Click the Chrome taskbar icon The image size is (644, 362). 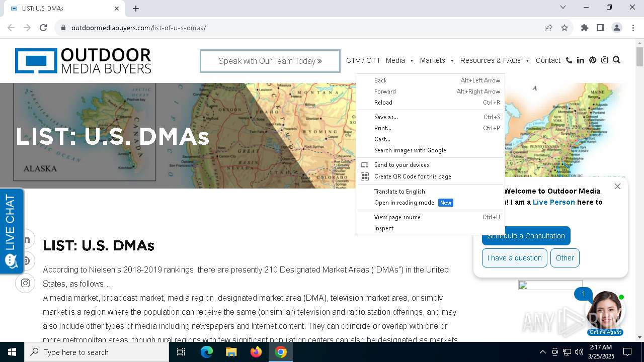coord(281,352)
